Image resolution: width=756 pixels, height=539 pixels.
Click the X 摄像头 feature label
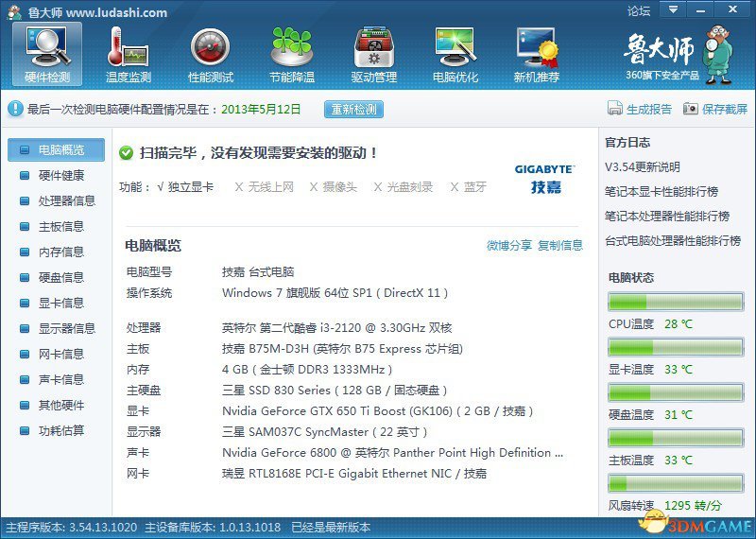pyautogui.click(x=334, y=187)
